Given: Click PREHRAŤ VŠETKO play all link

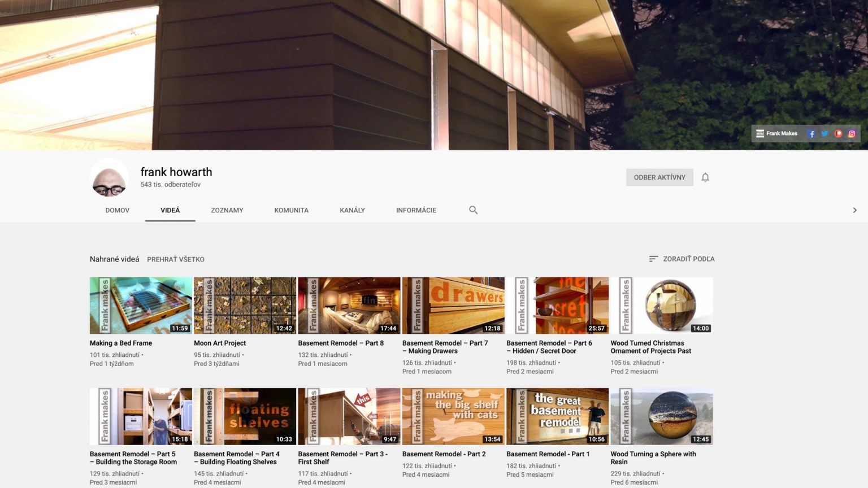Looking at the screenshot, I should [176, 259].
